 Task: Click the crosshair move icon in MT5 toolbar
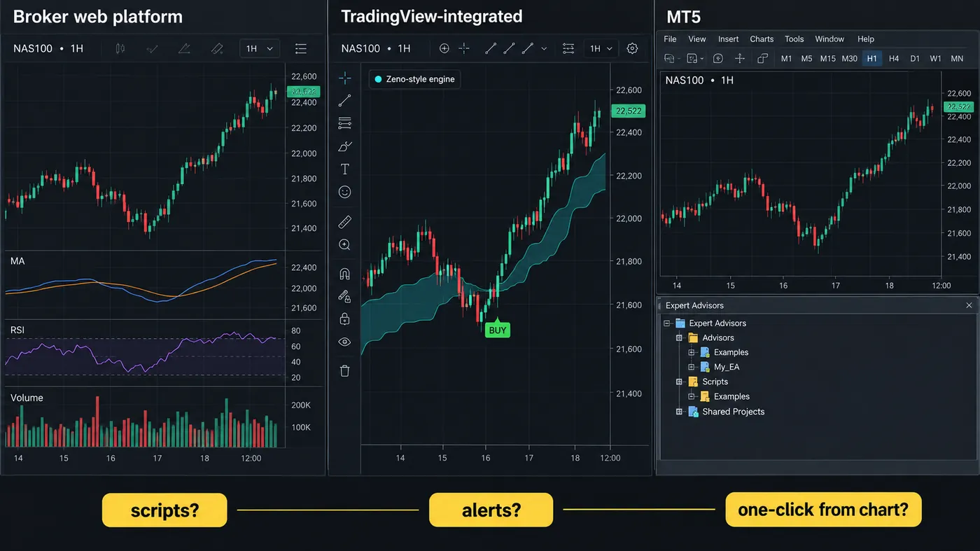coord(739,59)
